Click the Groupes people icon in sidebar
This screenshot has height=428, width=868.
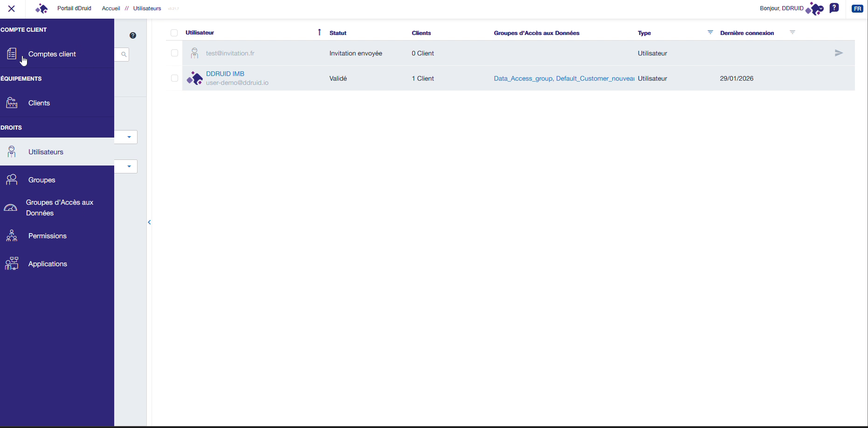tap(12, 180)
